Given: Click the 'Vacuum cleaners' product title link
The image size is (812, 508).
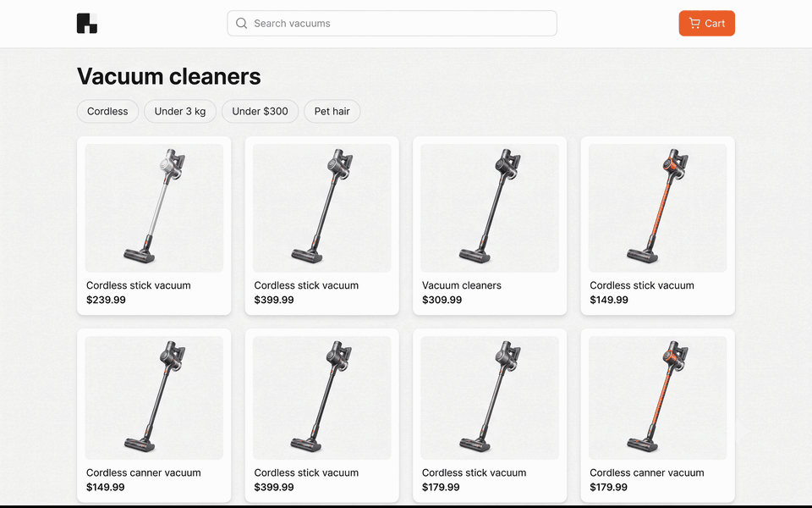Looking at the screenshot, I should [x=462, y=285].
